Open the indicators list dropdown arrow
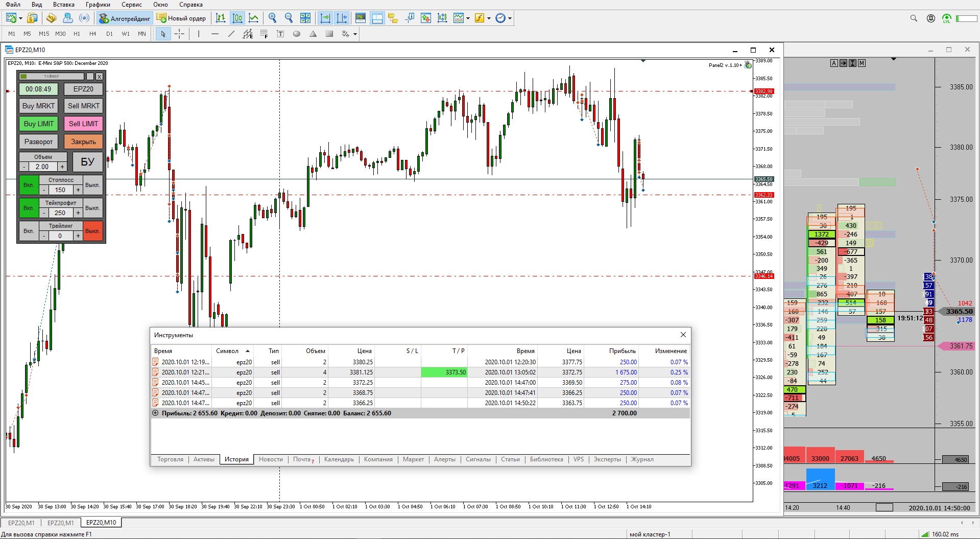The image size is (980, 539). point(468,18)
